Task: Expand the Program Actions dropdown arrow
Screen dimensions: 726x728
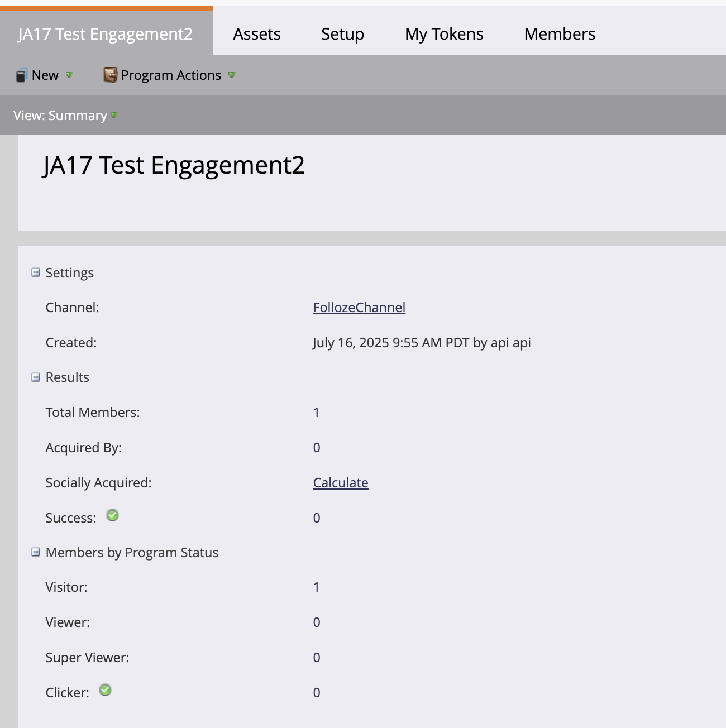Action: pyautogui.click(x=232, y=75)
